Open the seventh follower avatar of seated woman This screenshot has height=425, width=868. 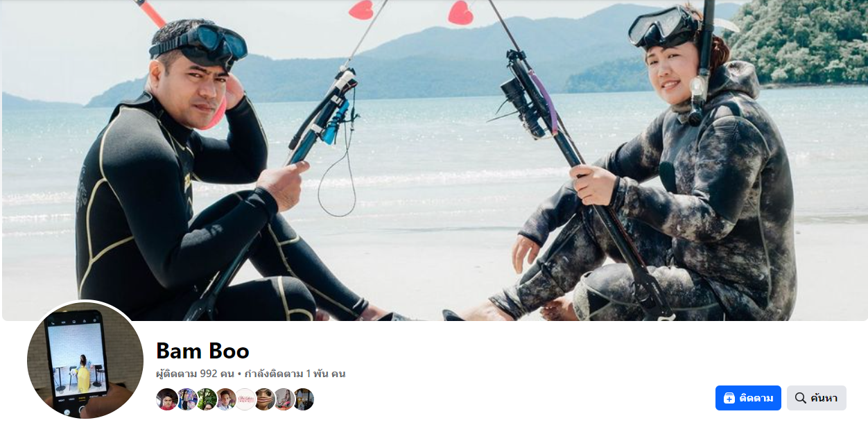(284, 399)
